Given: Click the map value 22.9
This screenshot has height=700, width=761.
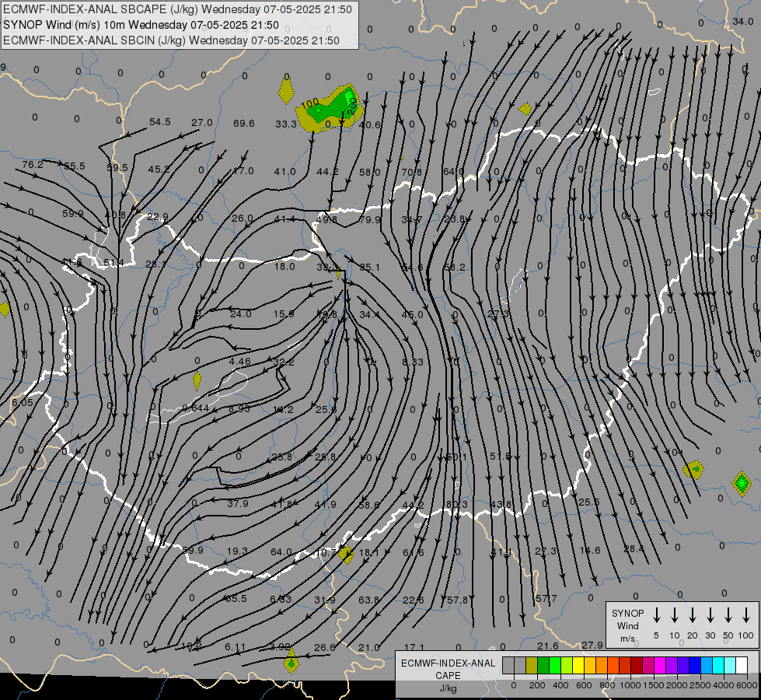Looking at the screenshot, I should click(157, 217).
